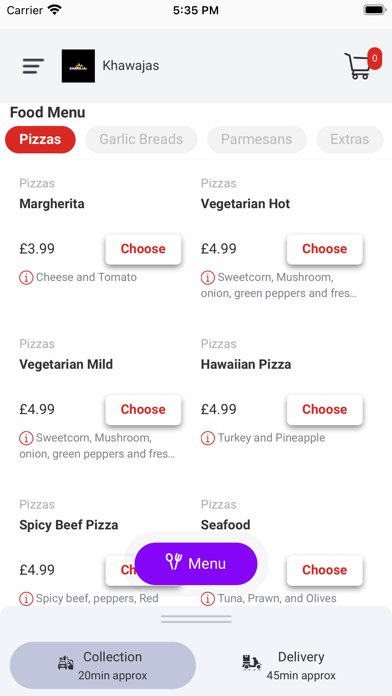
Task: Show info icon for Vegetarian Mild
Action: coord(26,439)
